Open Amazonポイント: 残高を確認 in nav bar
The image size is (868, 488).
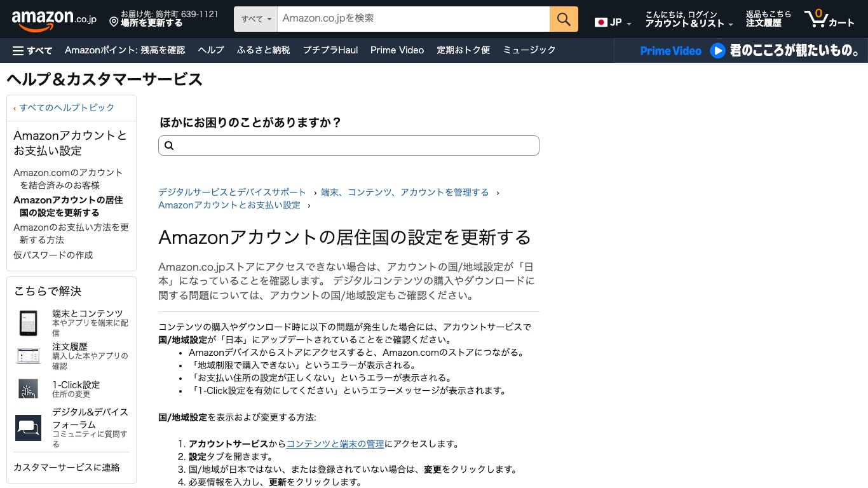click(x=125, y=50)
